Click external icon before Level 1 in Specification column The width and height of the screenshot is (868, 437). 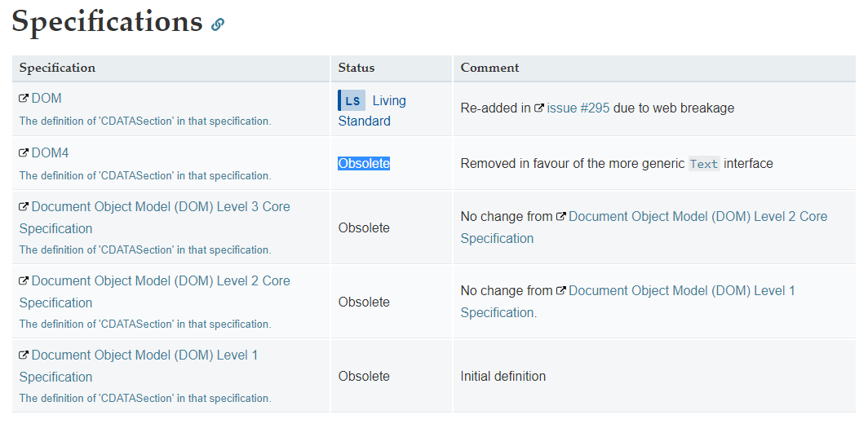(24, 355)
